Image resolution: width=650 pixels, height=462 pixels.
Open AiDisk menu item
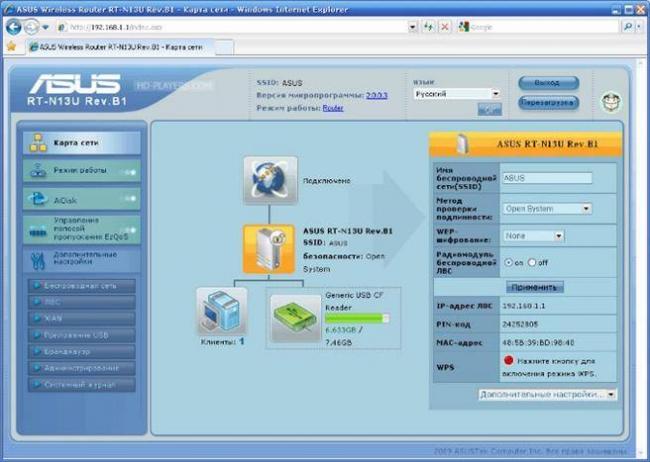click(x=82, y=199)
